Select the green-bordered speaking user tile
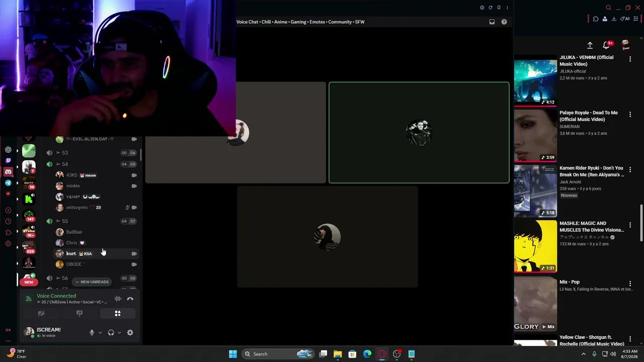The image size is (644, 362). (419, 133)
